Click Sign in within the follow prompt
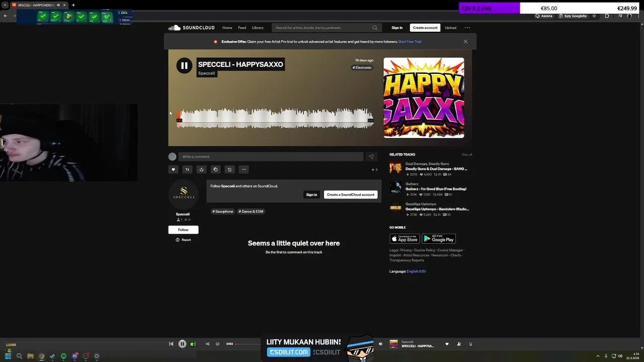This screenshot has width=644, height=362. pyautogui.click(x=311, y=195)
